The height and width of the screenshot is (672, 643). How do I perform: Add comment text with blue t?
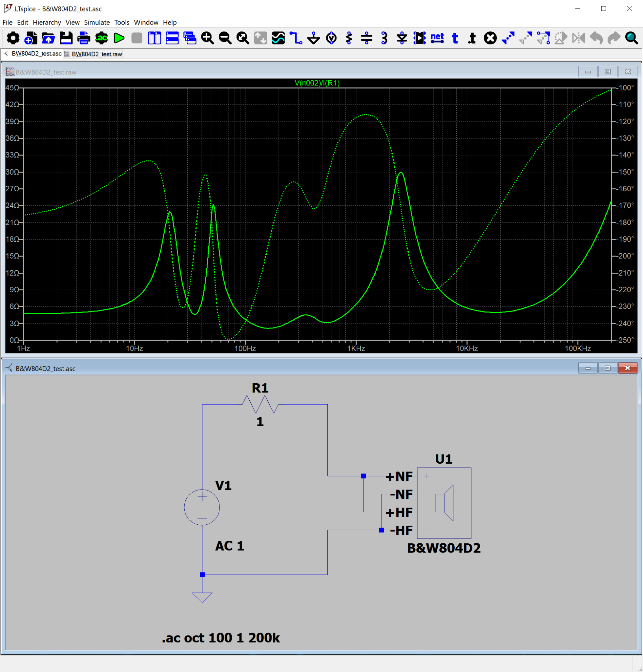[455, 38]
